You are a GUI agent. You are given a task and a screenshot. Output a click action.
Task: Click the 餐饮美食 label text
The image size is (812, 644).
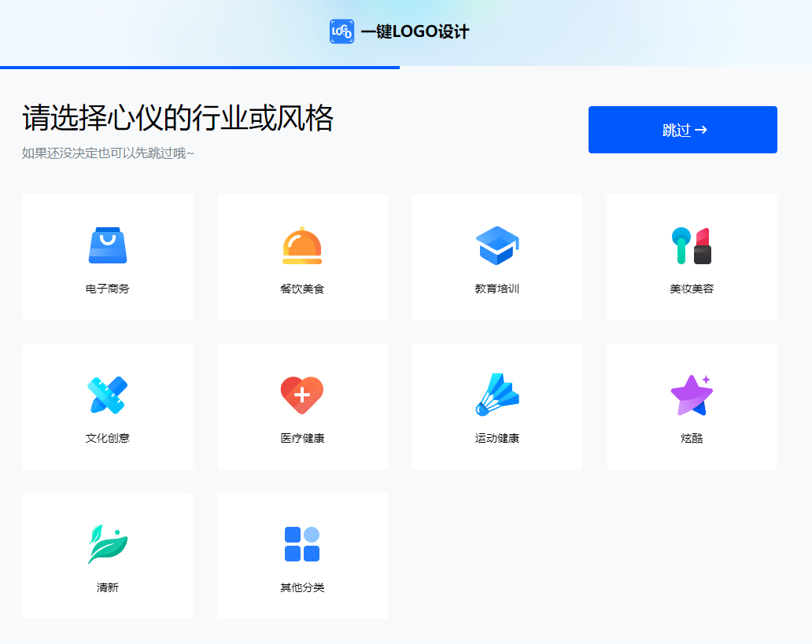point(302,289)
